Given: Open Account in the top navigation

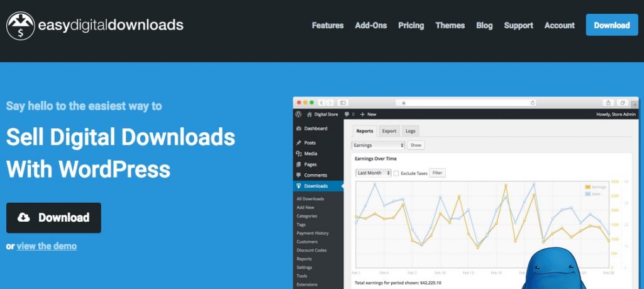Looking at the screenshot, I should pos(559,25).
